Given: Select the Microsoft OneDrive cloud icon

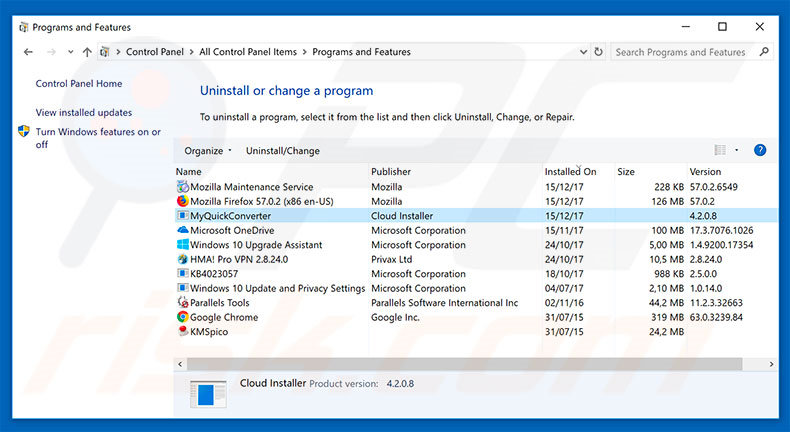Looking at the screenshot, I should tap(182, 230).
